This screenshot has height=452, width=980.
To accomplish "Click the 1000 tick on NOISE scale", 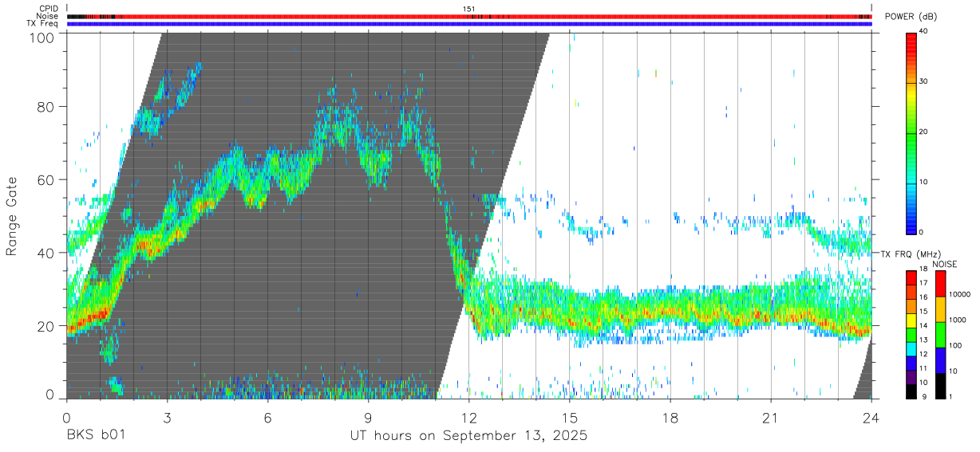I will click(958, 320).
